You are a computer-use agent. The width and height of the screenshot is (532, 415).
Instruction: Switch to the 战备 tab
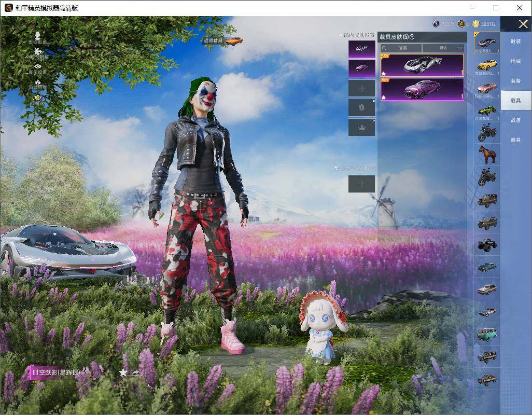516,120
